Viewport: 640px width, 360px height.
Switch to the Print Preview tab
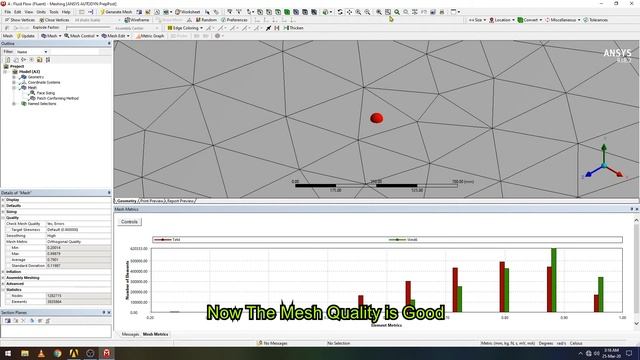(x=151, y=201)
